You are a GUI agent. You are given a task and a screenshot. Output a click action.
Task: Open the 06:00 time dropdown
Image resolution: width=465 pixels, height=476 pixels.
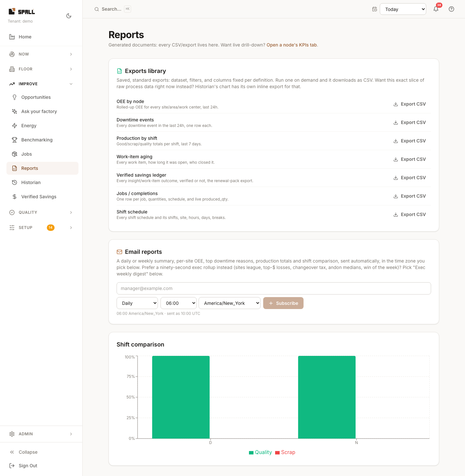coord(179,303)
